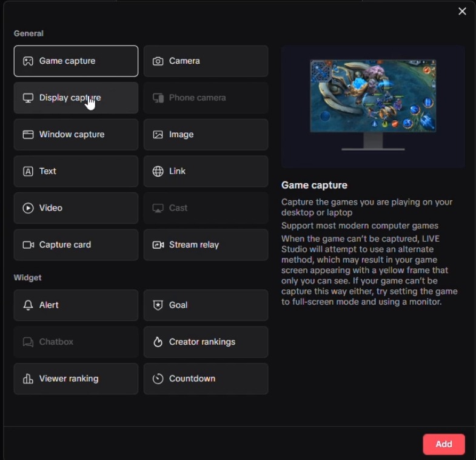Viewport: 476px width, 460px height.
Task: Click the Stream relay icon
Action: (158, 245)
